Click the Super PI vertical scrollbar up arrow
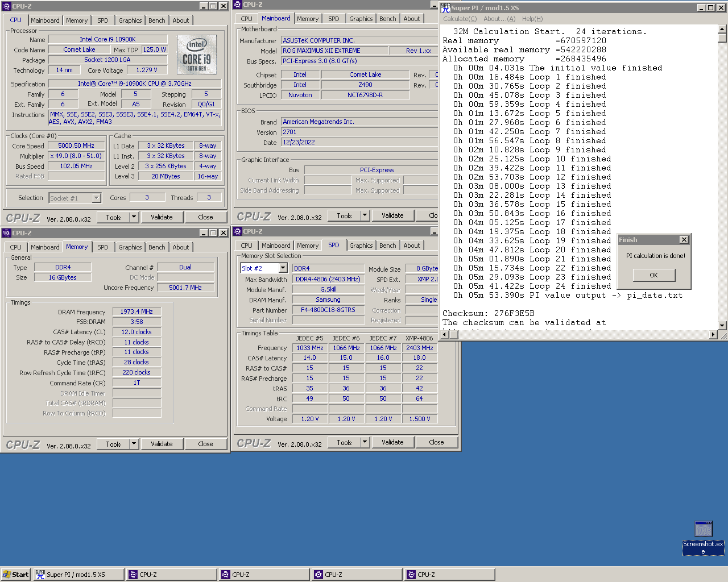Image resolution: width=728 pixels, height=582 pixels. click(x=722, y=29)
